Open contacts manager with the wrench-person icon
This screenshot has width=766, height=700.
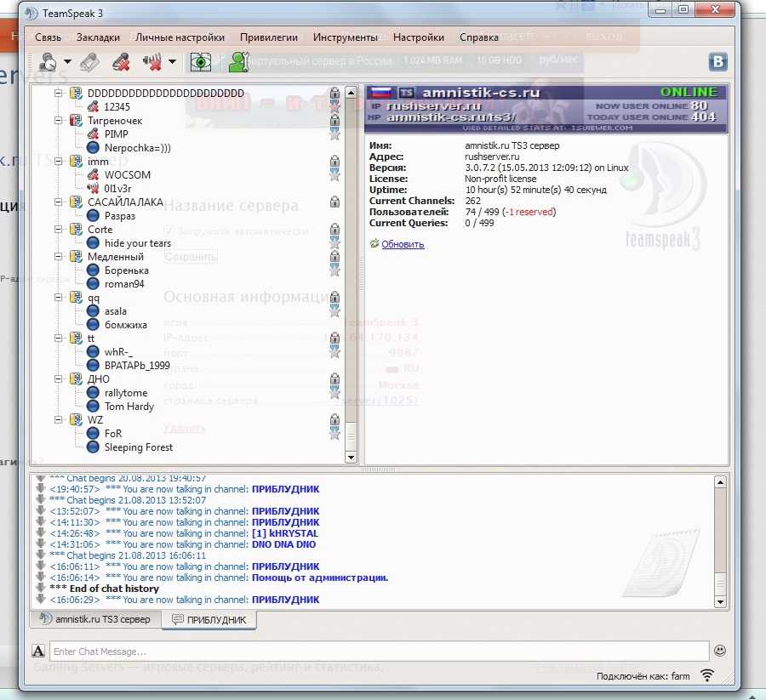point(238,62)
